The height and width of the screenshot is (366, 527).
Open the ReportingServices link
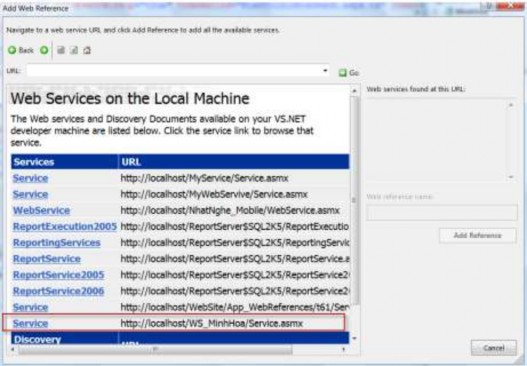tap(56, 243)
